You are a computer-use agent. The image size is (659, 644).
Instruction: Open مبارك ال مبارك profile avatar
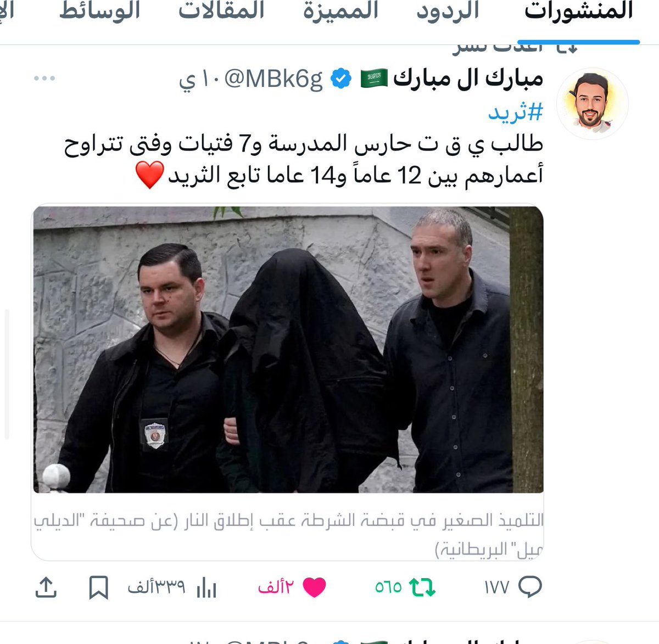click(593, 104)
